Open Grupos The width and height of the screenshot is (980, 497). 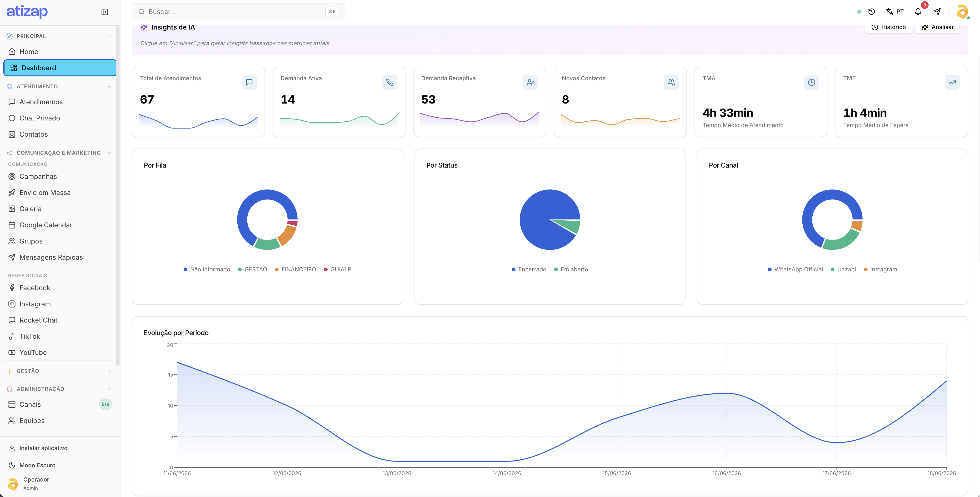click(x=59, y=241)
